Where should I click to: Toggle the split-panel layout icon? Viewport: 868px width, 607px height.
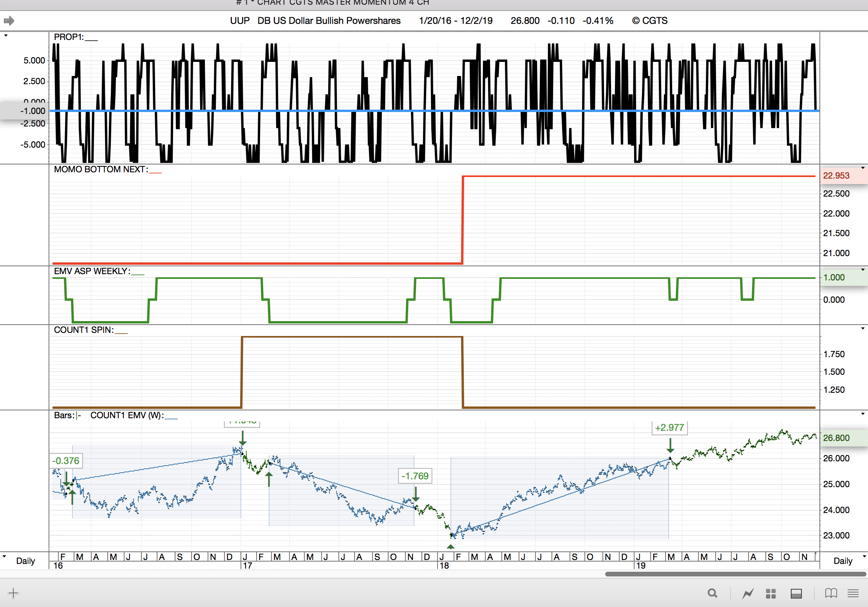tap(796, 594)
